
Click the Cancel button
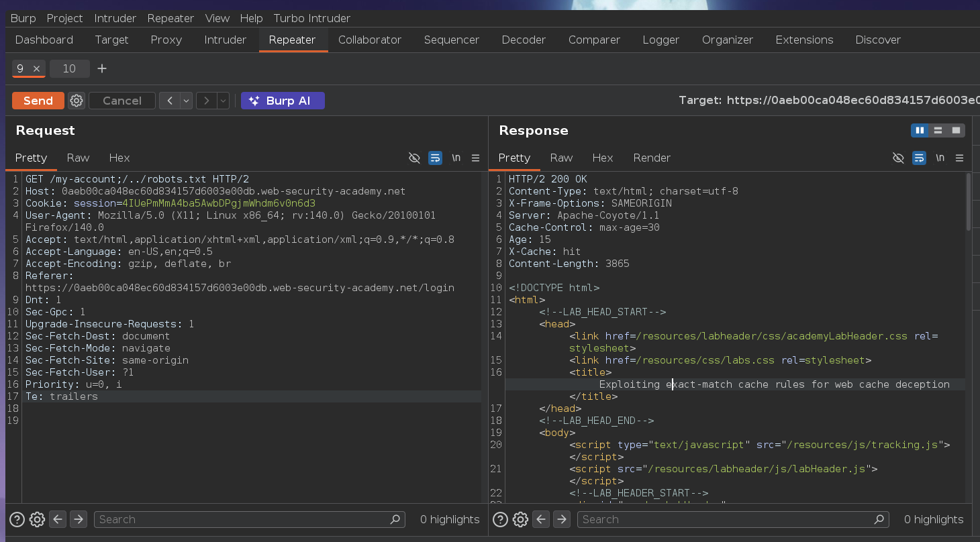122,101
